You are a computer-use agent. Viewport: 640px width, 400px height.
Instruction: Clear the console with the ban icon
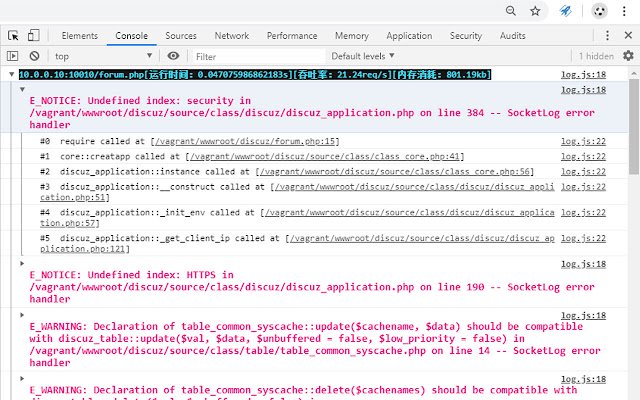pyautogui.click(x=34, y=56)
